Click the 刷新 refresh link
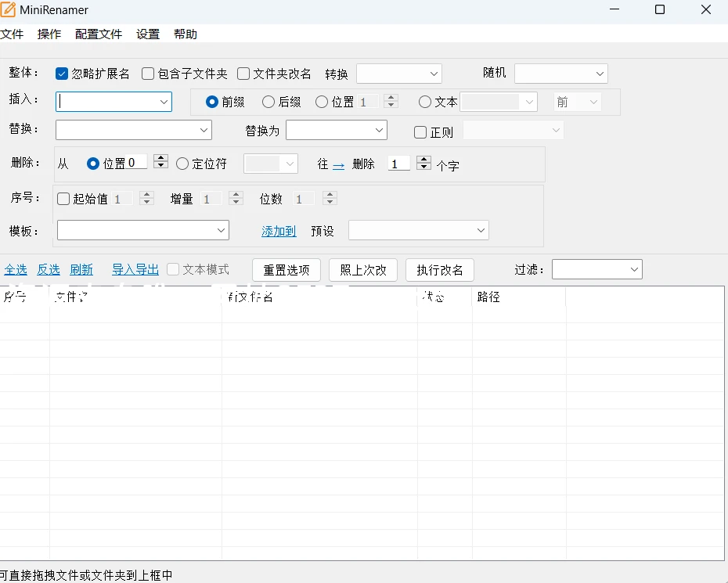The image size is (728, 583). [81, 269]
